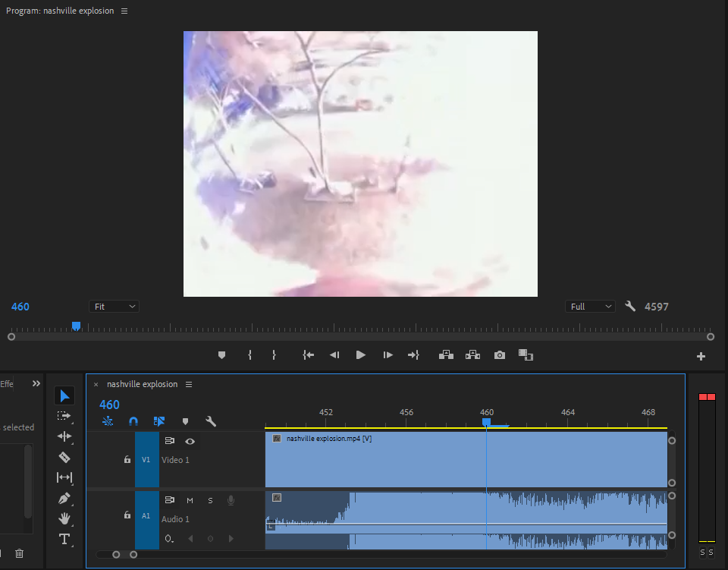Open timeline display settings wrench
Viewport: 728px width, 570px height.
point(211,421)
